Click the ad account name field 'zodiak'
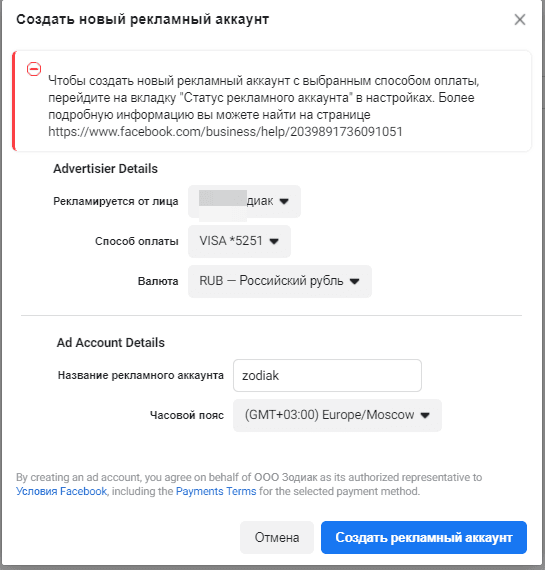The height and width of the screenshot is (570, 545). click(327, 376)
